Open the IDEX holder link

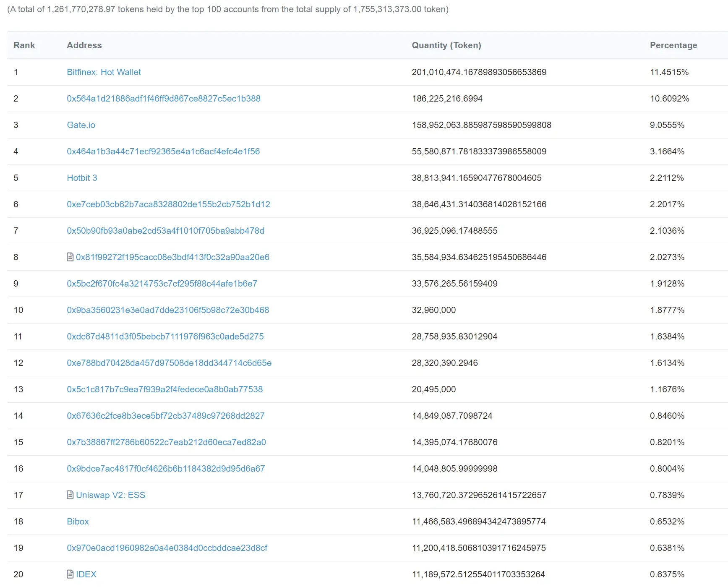pos(86,574)
